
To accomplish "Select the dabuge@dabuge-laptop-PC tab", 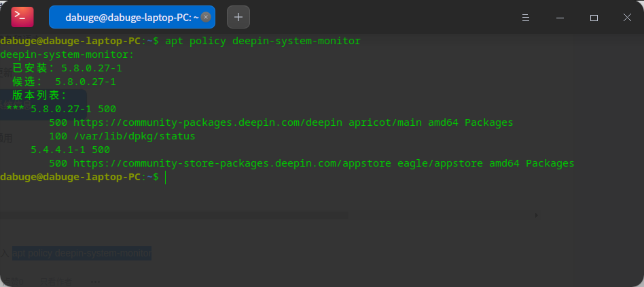I will (x=126, y=17).
